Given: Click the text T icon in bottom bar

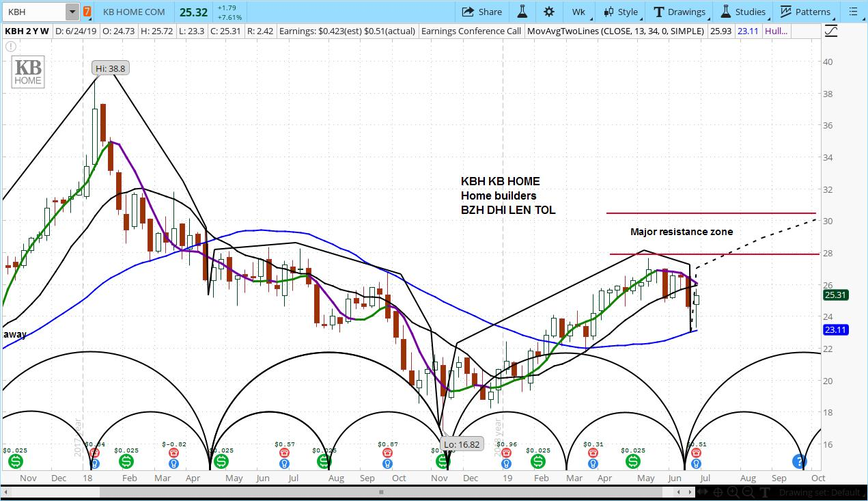Looking at the screenshot, I should [x=765, y=492].
